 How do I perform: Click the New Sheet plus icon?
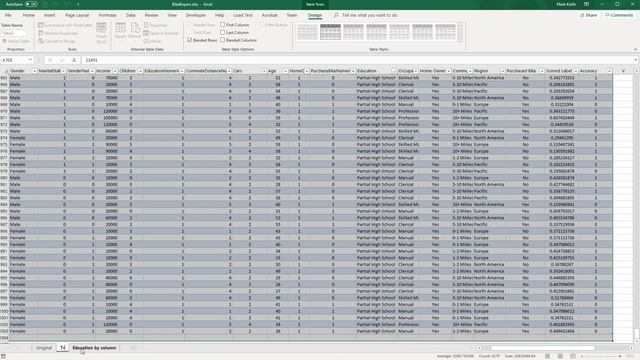point(133,348)
